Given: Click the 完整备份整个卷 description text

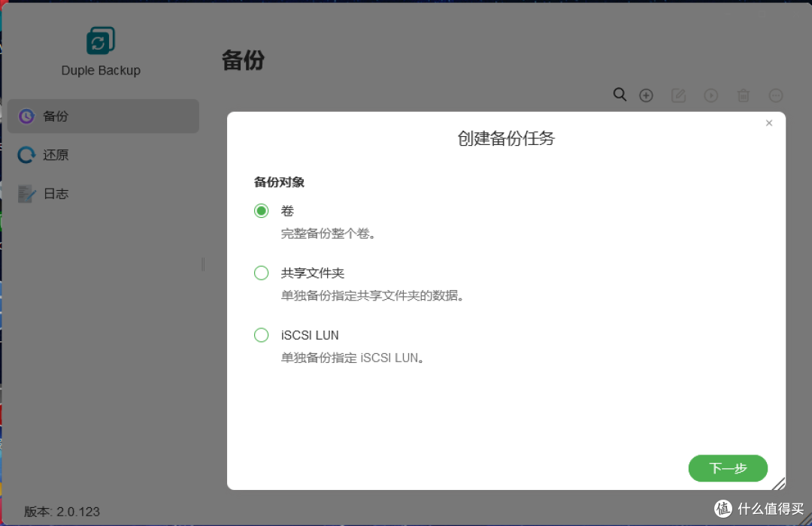Looking at the screenshot, I should (329, 234).
